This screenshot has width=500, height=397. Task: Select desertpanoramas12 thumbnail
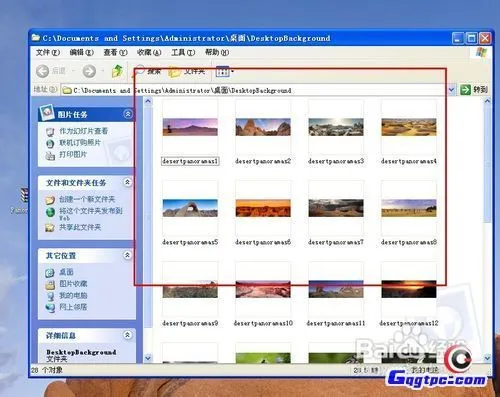click(x=409, y=289)
